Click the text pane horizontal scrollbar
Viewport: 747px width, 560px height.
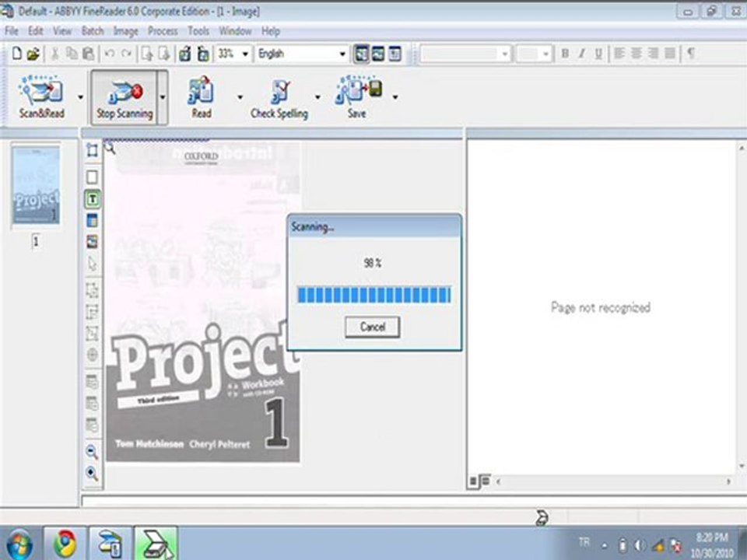click(x=614, y=481)
